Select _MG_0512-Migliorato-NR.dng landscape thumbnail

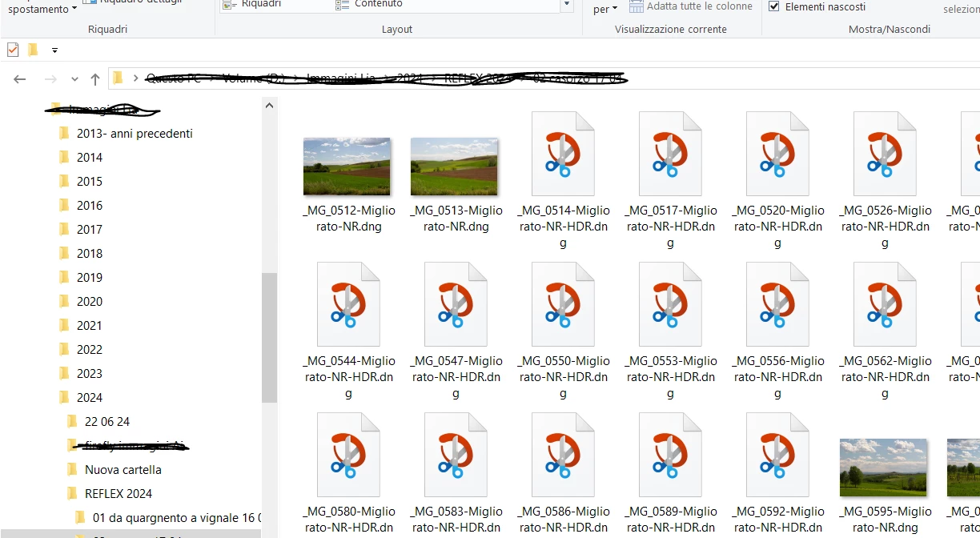click(x=347, y=167)
